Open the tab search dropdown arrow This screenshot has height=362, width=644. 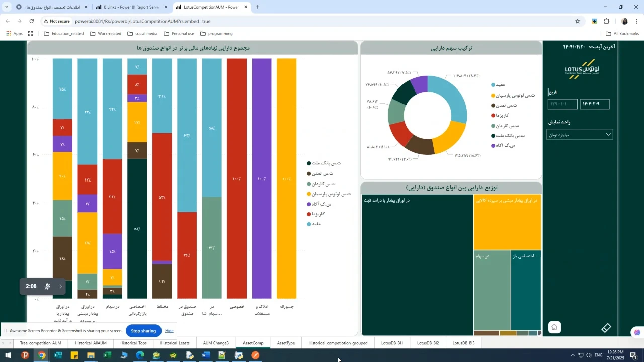point(7,7)
